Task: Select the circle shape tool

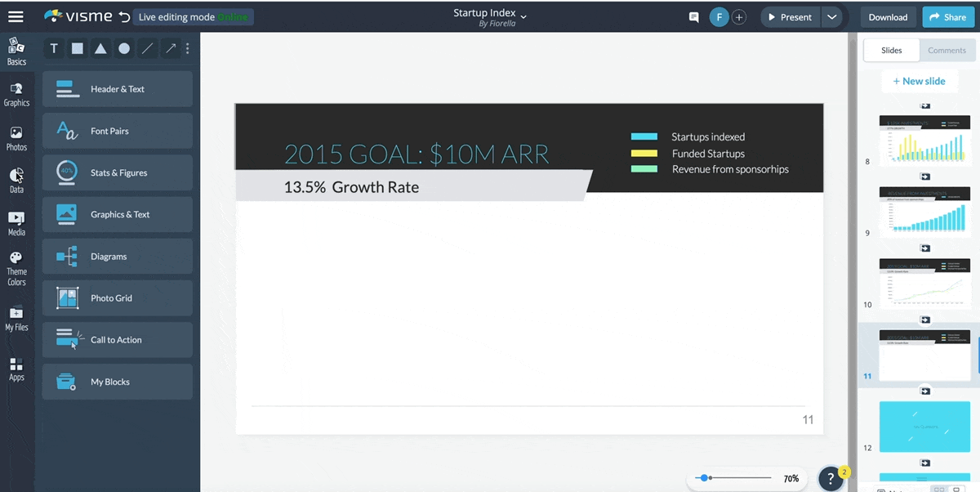Action: click(124, 48)
